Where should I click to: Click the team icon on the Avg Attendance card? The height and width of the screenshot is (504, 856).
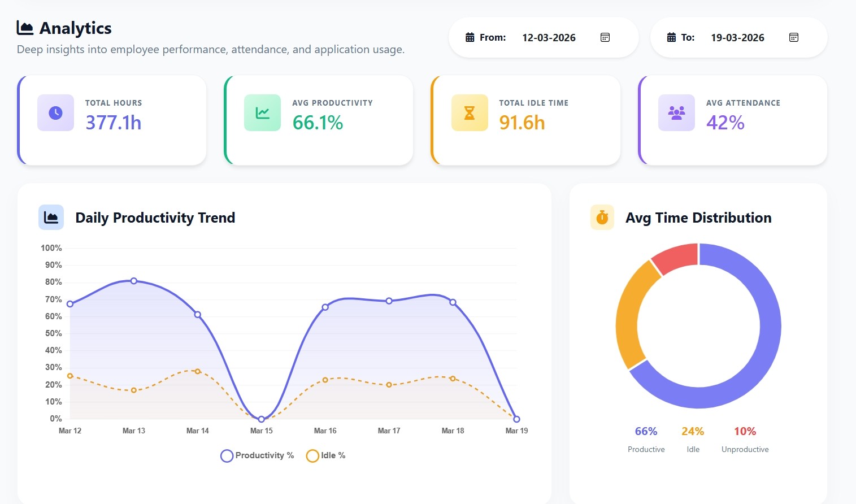676,112
